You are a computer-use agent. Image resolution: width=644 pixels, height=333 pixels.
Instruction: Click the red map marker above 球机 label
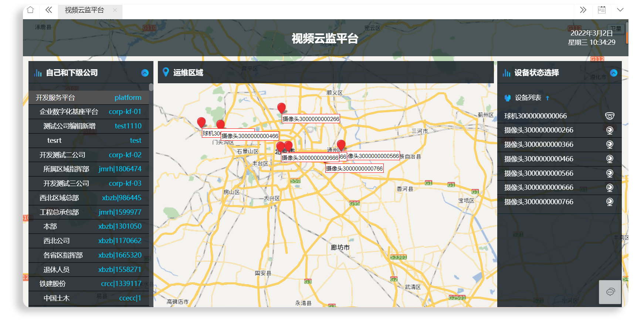[201, 123]
